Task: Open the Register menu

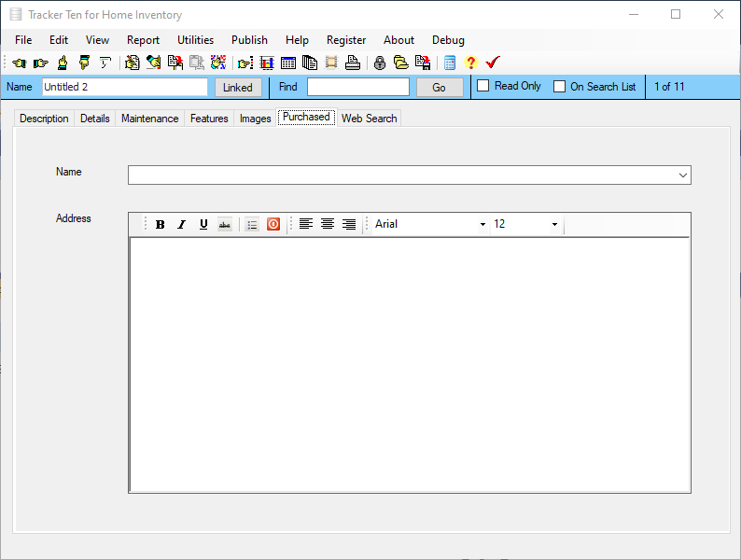Action: (346, 40)
